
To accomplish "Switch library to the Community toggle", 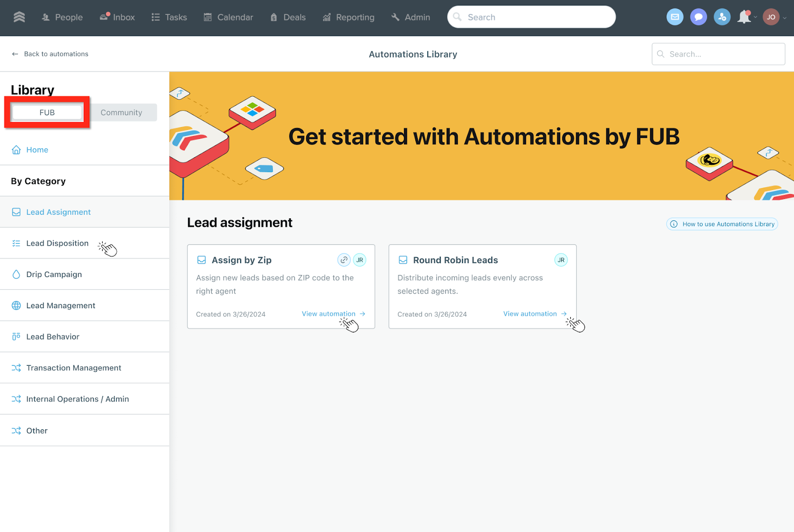I will click(121, 113).
